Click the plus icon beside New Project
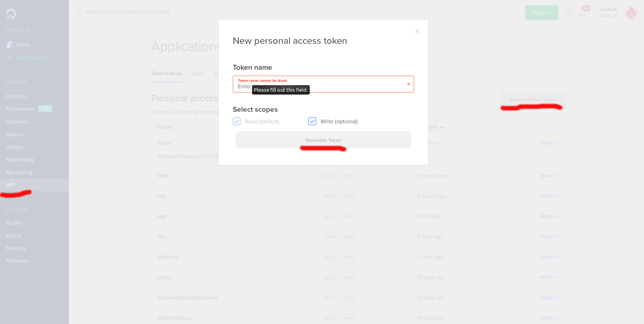 9,57
